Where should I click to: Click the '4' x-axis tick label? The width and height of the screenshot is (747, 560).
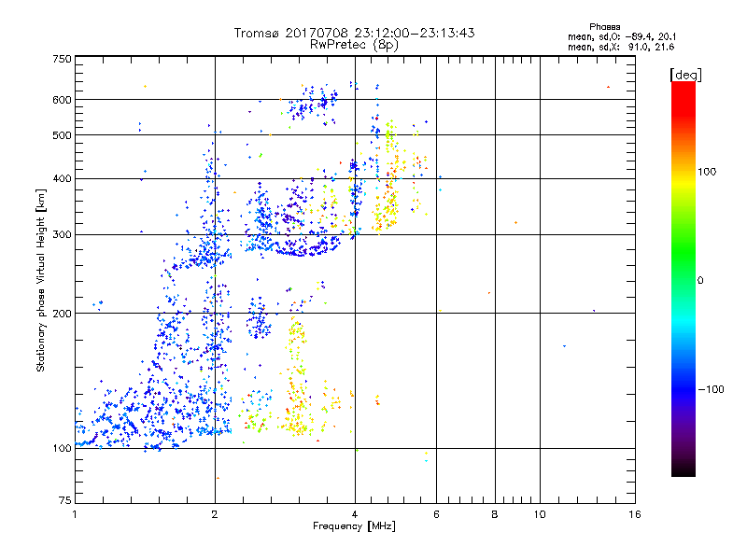tap(355, 514)
